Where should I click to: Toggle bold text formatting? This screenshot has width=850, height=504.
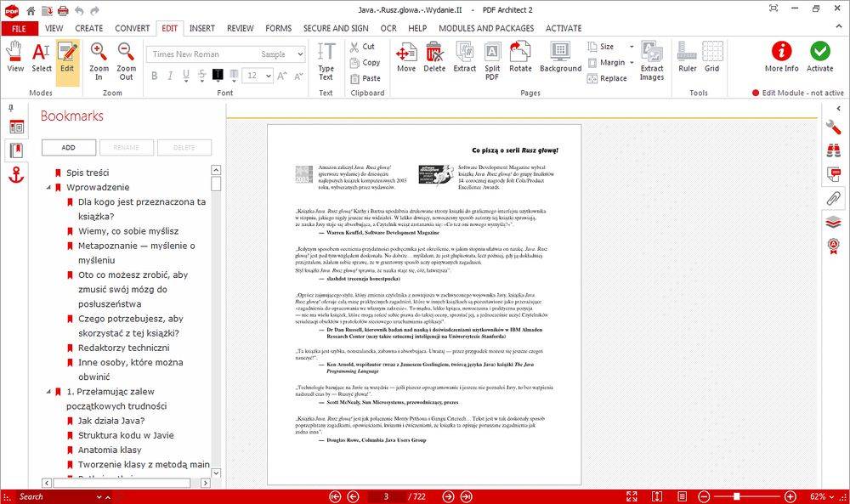(155, 76)
